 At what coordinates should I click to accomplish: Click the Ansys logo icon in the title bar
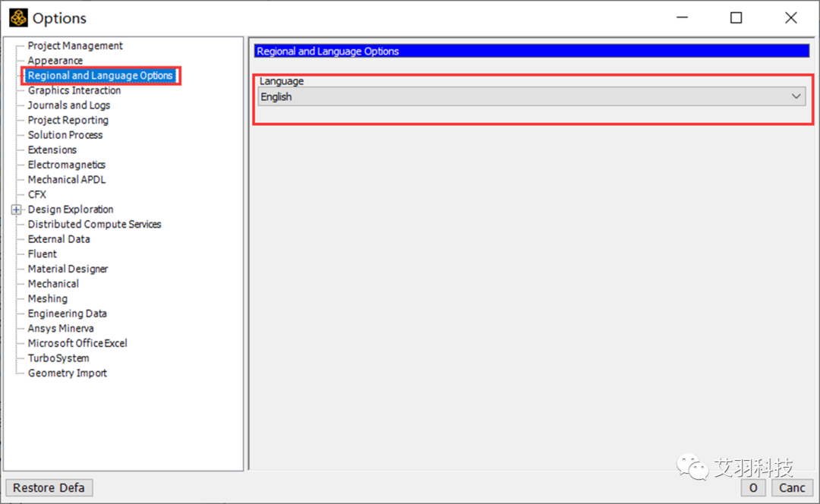pos(18,17)
